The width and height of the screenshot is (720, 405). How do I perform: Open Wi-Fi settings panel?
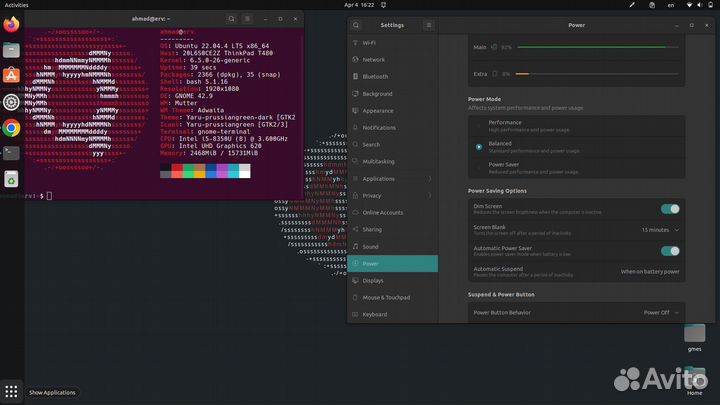coord(393,43)
